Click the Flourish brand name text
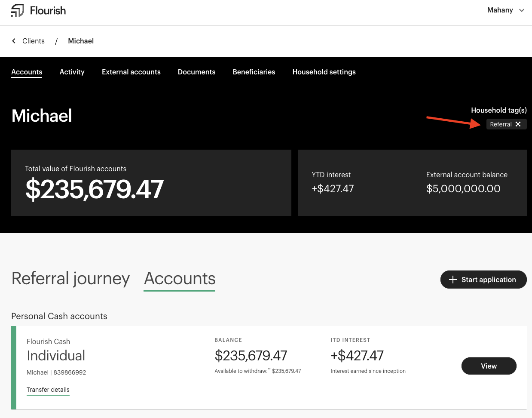 48,10
